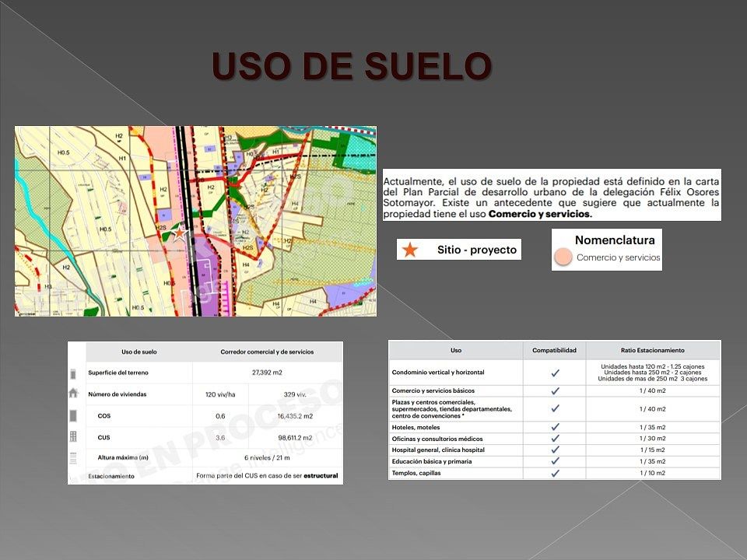Image resolution: width=747 pixels, height=560 pixels.
Task: Click the Ratio Estacionamiento column header
Action: (x=653, y=351)
